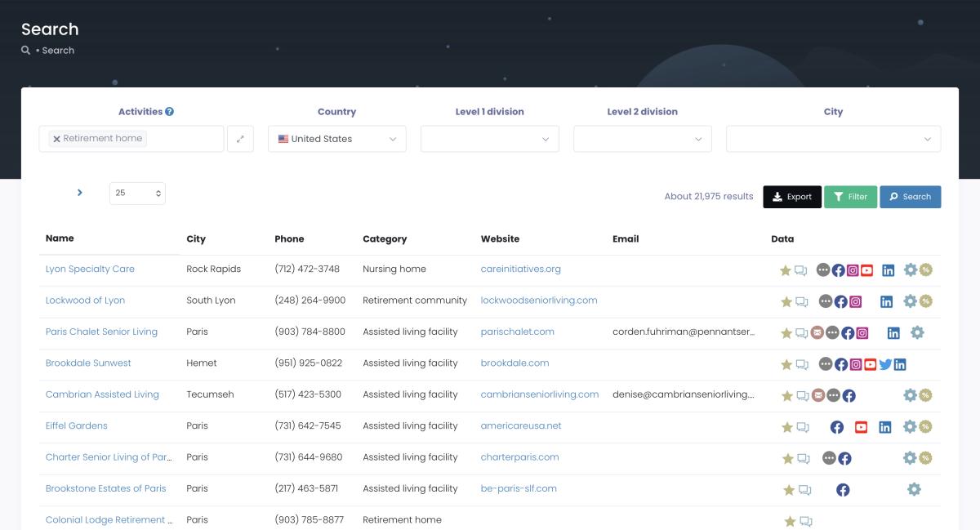Screen dimensions: 980x530
Task: Open LinkedIn icon for Lockwood of Lyon
Action: pyautogui.click(x=886, y=301)
